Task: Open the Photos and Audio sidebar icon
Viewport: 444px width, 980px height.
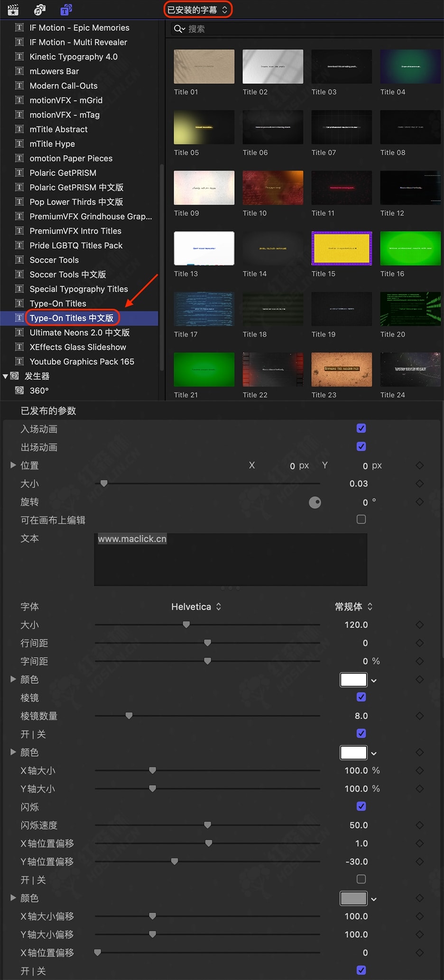Action: 39,9
